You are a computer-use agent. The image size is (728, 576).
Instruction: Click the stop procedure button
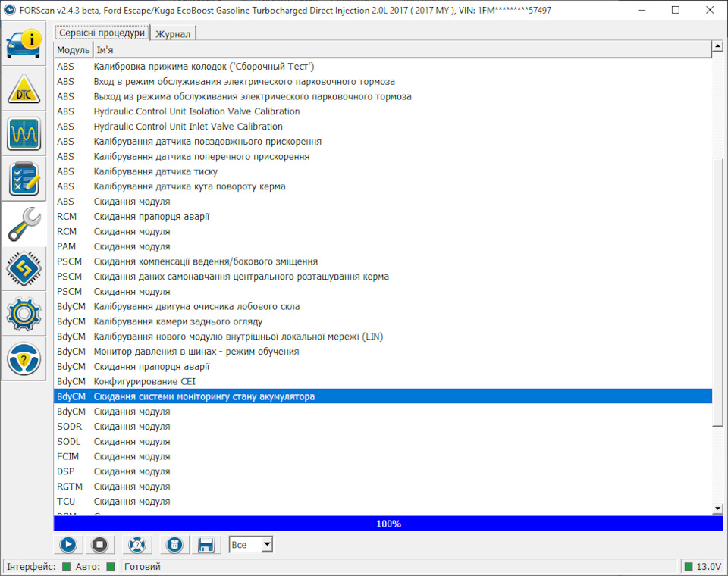coord(99,544)
